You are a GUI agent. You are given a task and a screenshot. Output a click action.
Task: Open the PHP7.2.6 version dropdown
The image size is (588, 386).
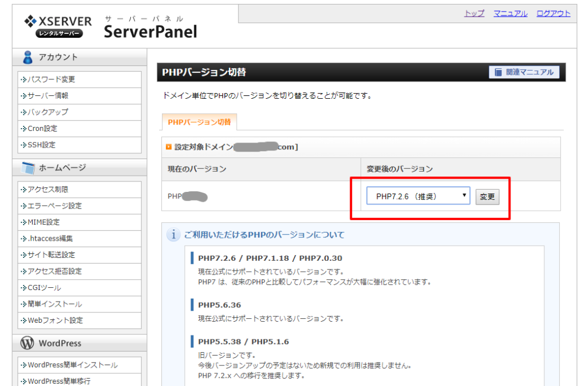[x=418, y=196]
